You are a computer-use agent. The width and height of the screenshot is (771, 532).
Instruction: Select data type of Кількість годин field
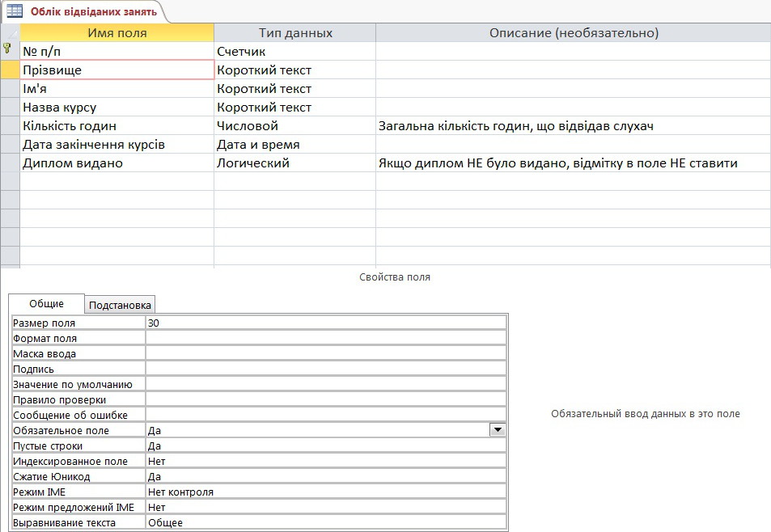(x=294, y=126)
